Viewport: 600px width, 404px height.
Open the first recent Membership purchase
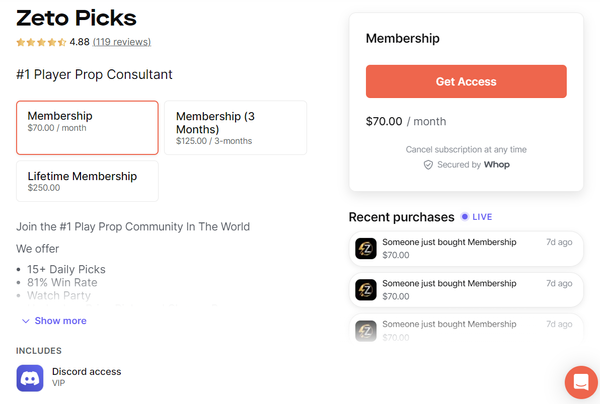click(x=465, y=248)
